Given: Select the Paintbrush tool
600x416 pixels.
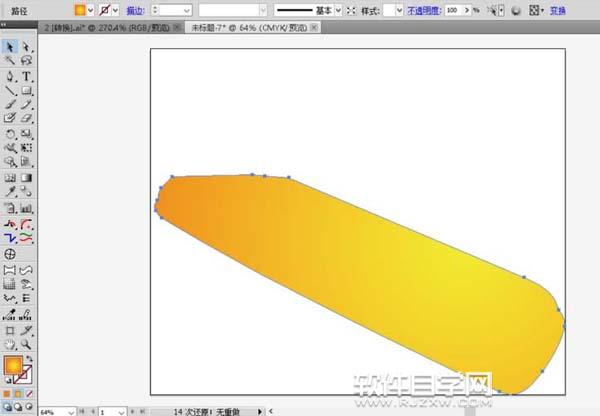Looking at the screenshot, I should pyautogui.click(x=10, y=105).
